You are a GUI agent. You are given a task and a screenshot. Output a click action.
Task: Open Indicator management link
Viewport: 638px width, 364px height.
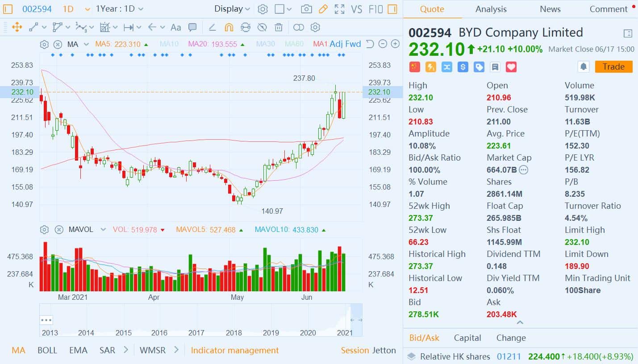[234, 350]
